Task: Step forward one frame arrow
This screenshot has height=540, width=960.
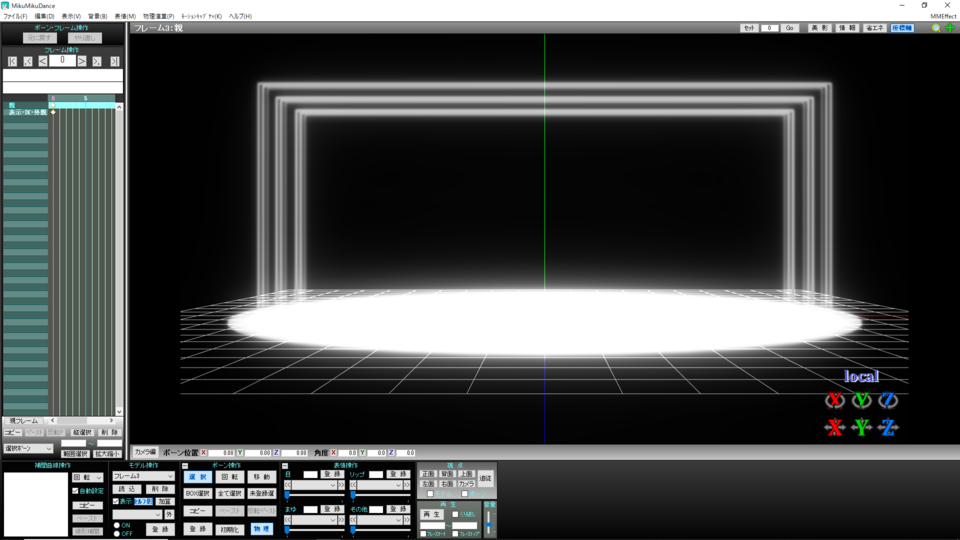Action: tap(81, 61)
